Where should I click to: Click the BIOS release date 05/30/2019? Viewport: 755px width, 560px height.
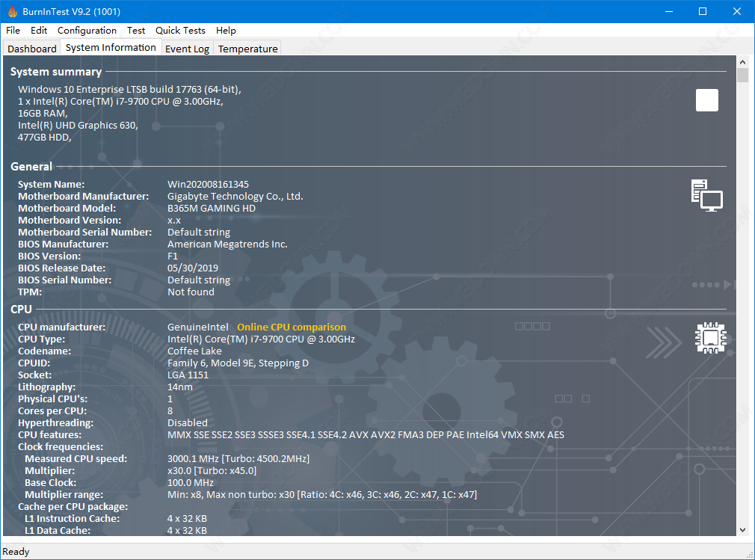click(193, 268)
